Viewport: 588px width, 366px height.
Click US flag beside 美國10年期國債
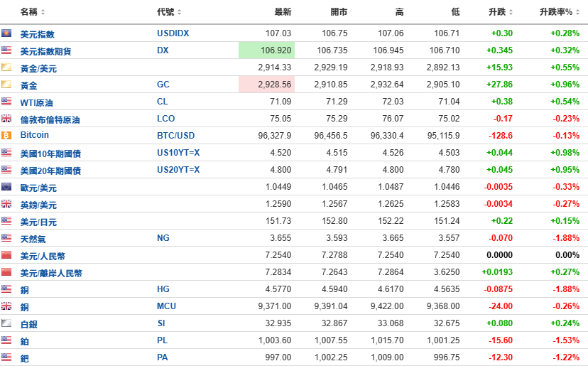(x=6, y=152)
